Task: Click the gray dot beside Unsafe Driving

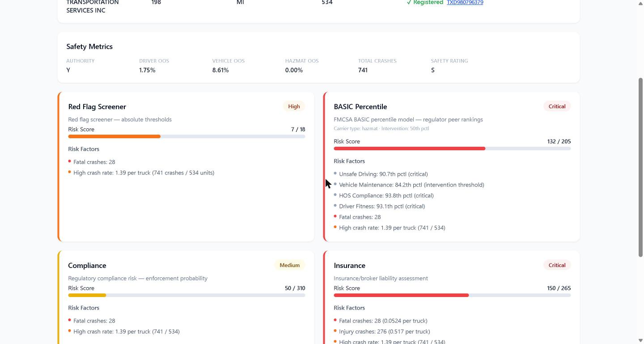Action: point(335,173)
